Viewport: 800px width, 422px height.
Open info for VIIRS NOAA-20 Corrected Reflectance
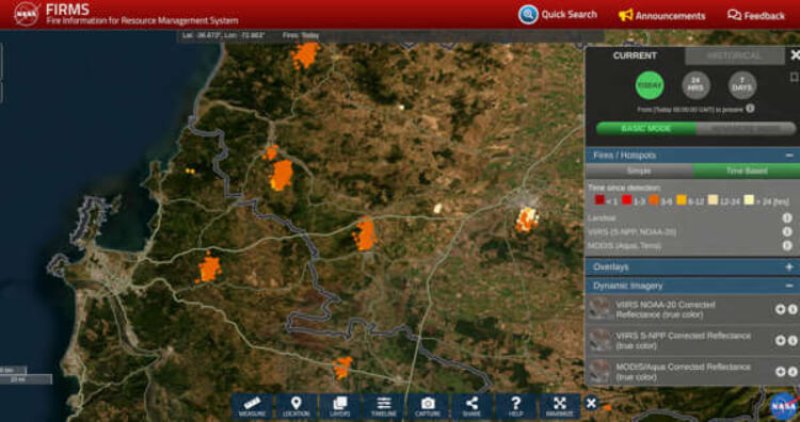pos(792,309)
